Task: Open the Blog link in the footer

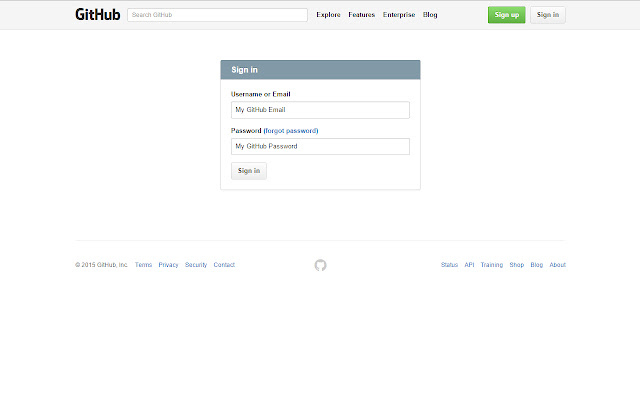Action: 536,265
